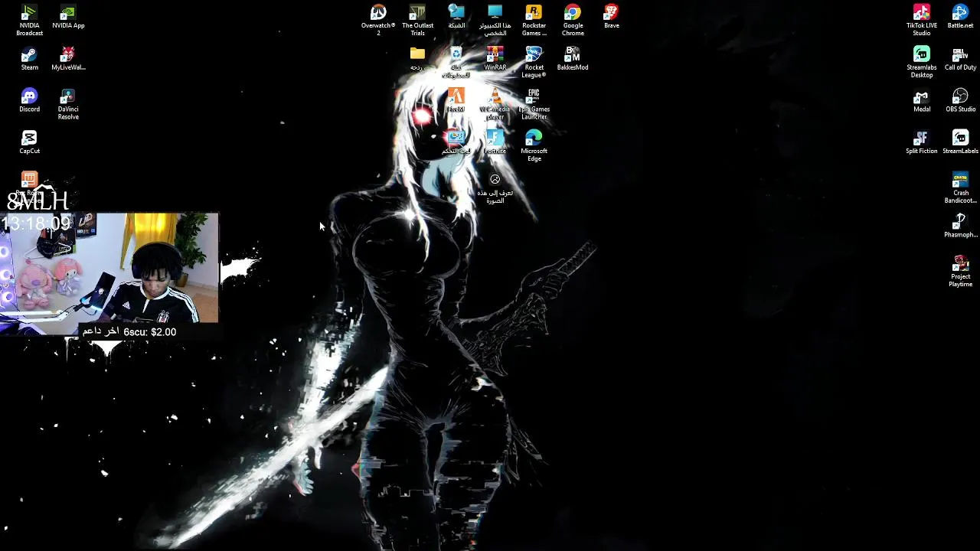
Task: Select the yellow folder desktop icon
Action: point(417,59)
